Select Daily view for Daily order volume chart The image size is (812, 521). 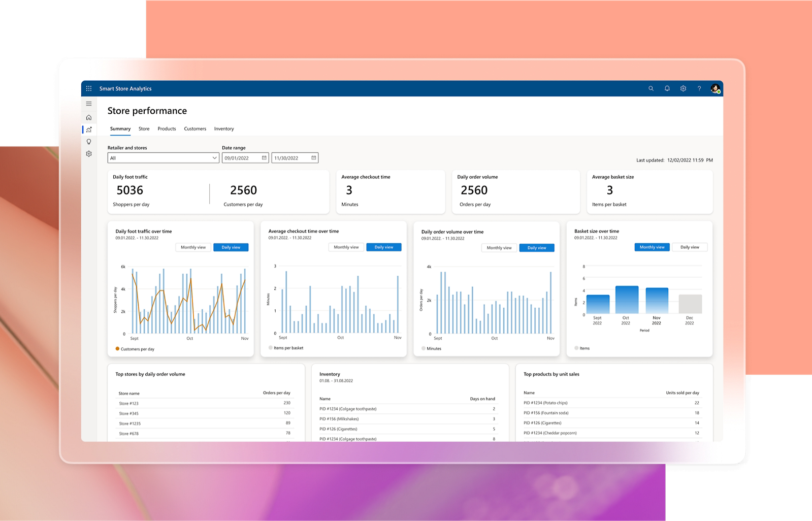(537, 248)
